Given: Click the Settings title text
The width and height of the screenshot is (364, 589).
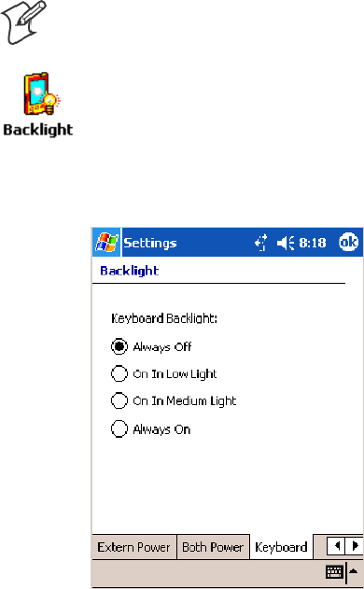Looking at the screenshot, I should [150, 244].
